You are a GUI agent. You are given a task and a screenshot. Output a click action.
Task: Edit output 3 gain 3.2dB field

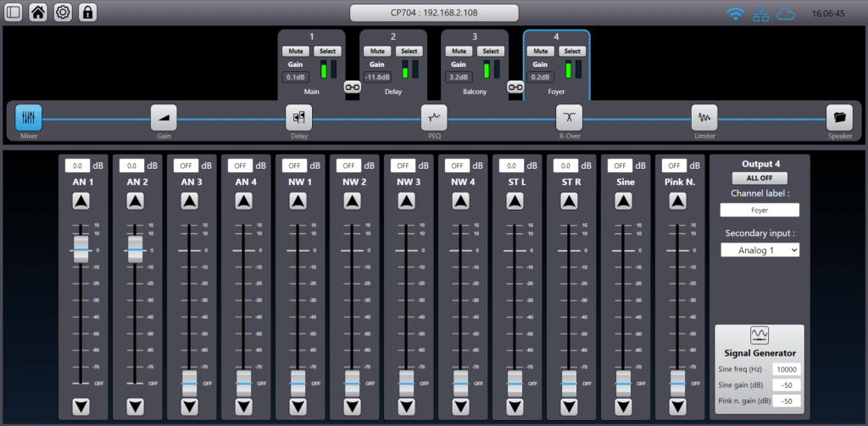[x=459, y=77]
